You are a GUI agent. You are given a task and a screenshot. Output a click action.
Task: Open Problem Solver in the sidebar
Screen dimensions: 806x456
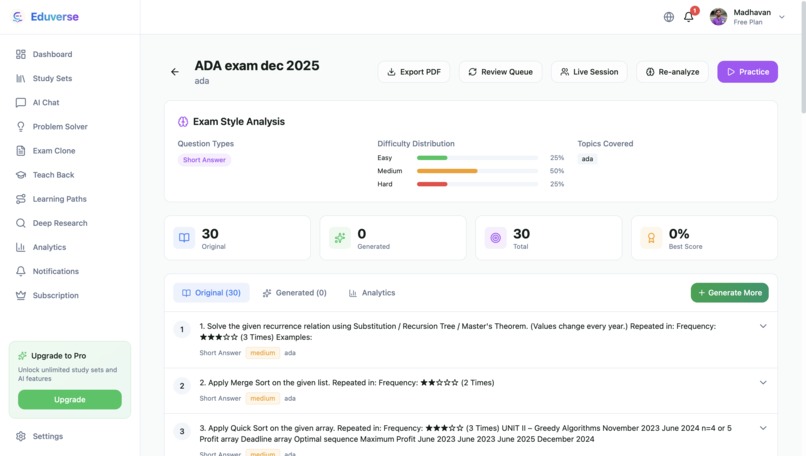pyautogui.click(x=70, y=126)
